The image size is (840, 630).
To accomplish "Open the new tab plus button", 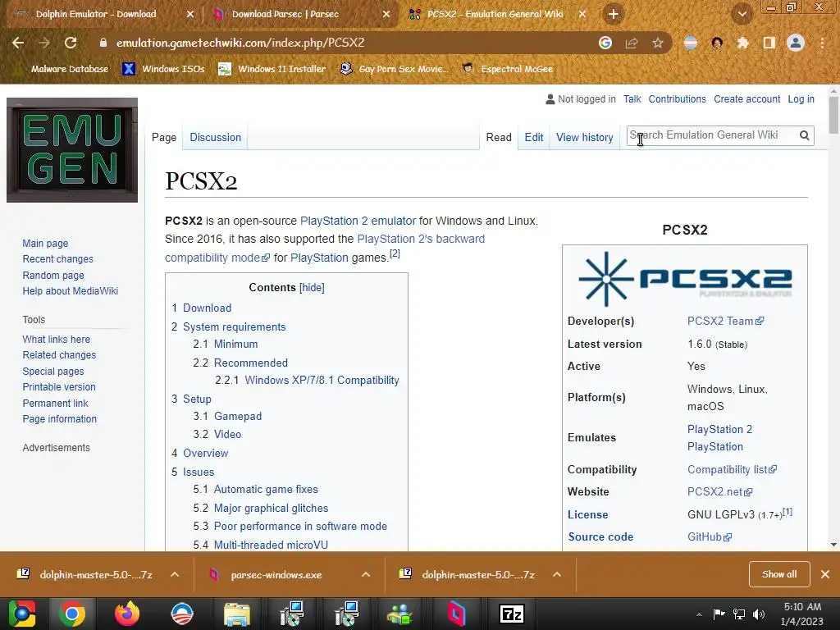I will 614,14.
